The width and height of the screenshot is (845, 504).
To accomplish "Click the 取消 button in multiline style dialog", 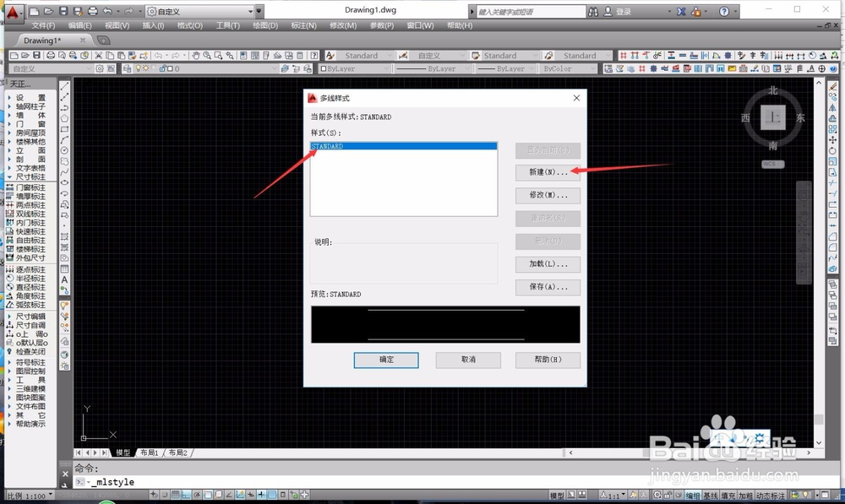I will (x=468, y=360).
